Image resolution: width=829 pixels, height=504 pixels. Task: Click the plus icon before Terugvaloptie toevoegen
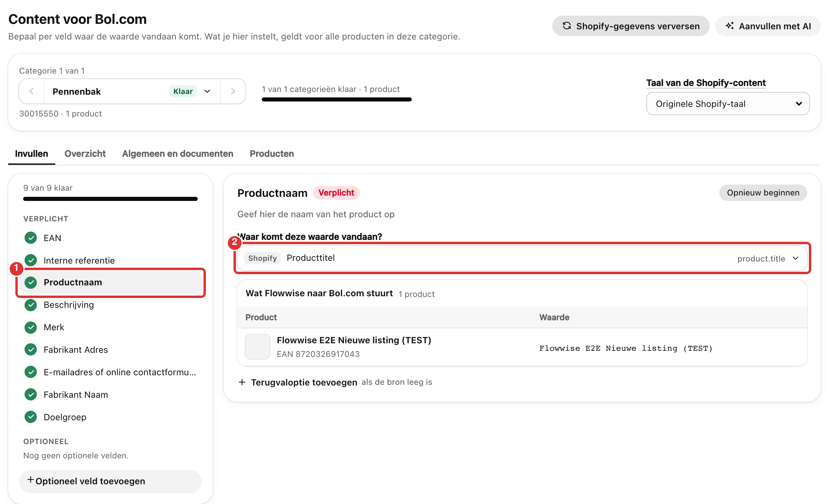point(242,382)
